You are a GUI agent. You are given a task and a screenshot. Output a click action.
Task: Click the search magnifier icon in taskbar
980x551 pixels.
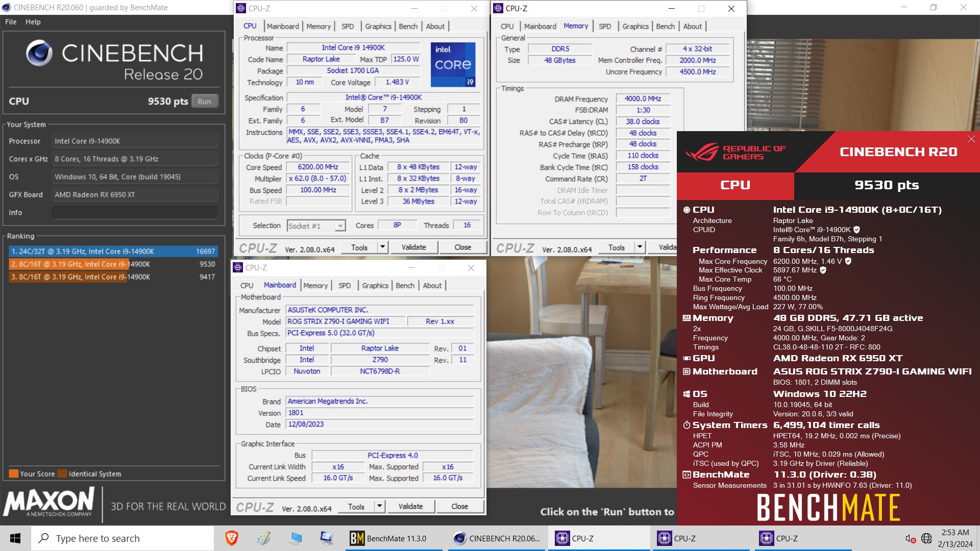click(44, 538)
